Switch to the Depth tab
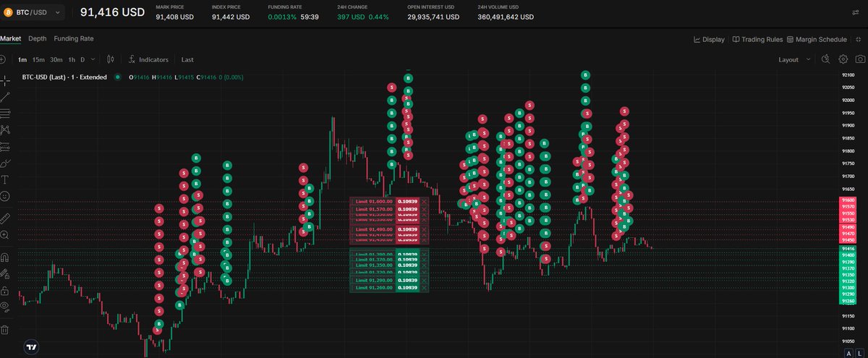The image size is (868, 358). point(38,38)
